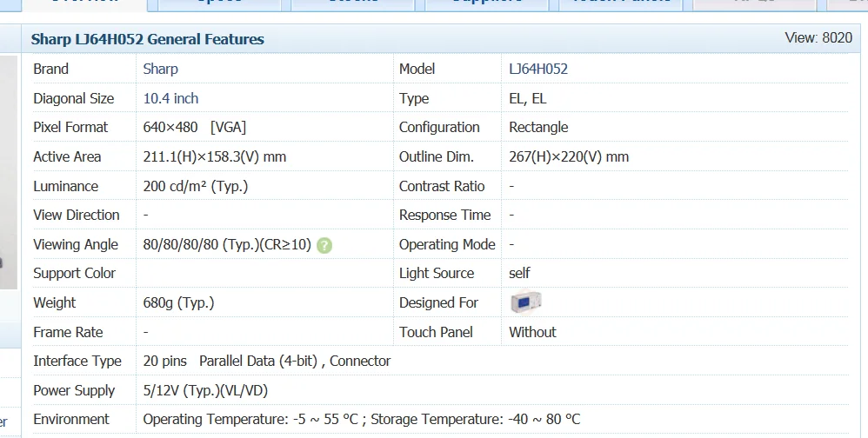The height and width of the screenshot is (438, 868).
Task: Click the Diagonal Size row label
Action: (x=74, y=98)
